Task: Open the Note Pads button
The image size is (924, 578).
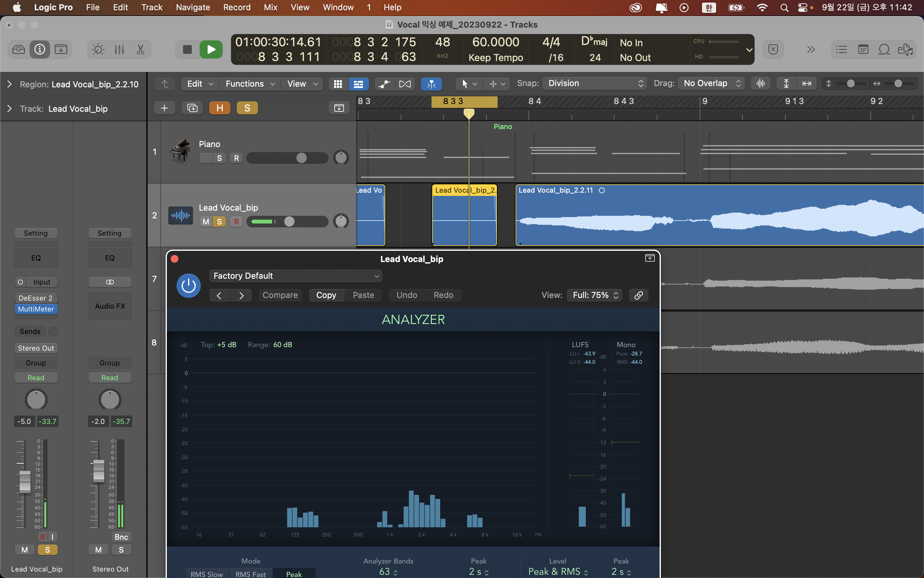Action: (863, 49)
